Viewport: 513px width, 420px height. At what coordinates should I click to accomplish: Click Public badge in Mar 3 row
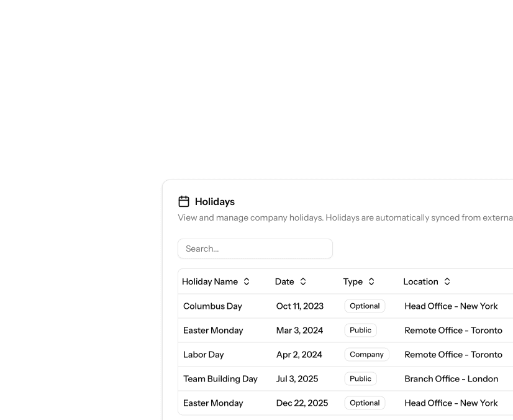click(x=361, y=331)
